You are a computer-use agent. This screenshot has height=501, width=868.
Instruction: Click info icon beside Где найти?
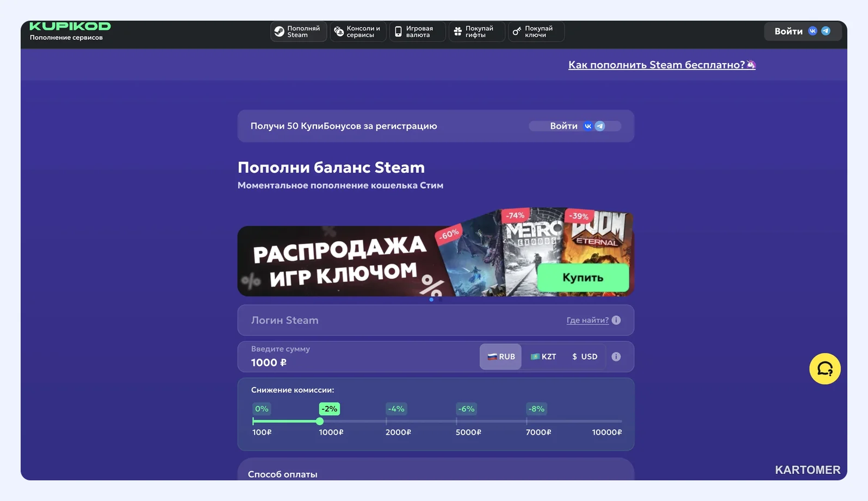[616, 320]
